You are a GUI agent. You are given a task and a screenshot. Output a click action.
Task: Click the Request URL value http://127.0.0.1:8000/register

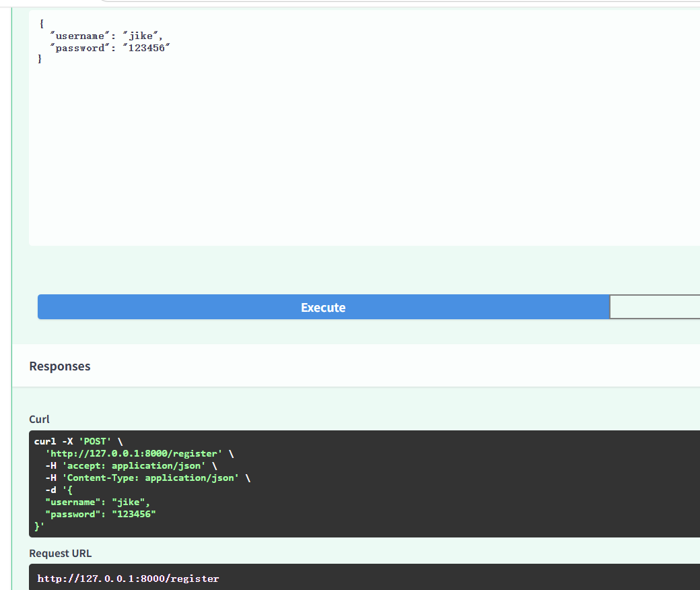coord(128,579)
